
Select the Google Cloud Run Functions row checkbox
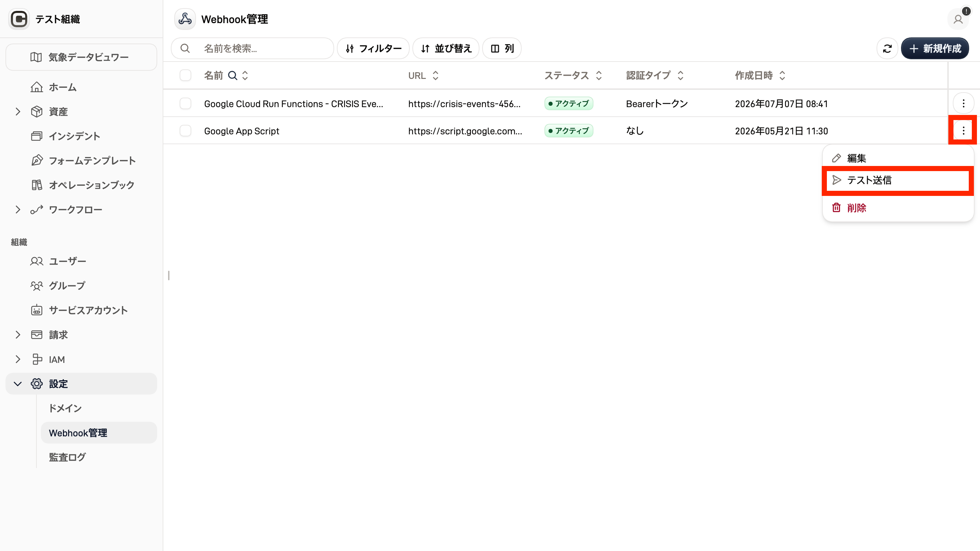[185, 103]
